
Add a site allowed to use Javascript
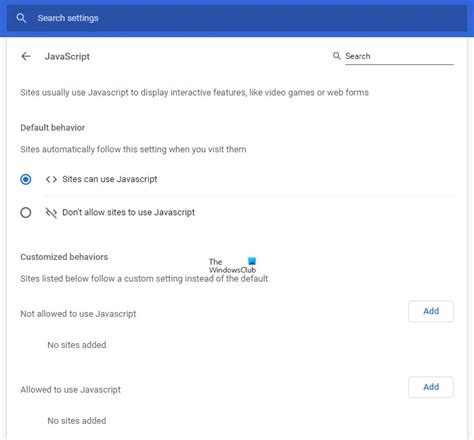point(431,387)
